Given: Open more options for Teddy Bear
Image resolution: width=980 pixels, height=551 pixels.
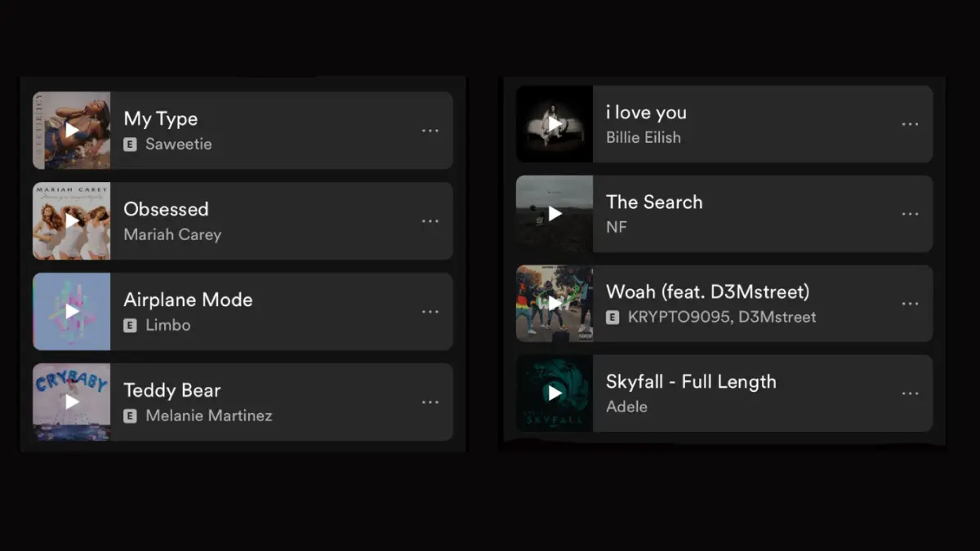Looking at the screenshot, I should click(430, 402).
